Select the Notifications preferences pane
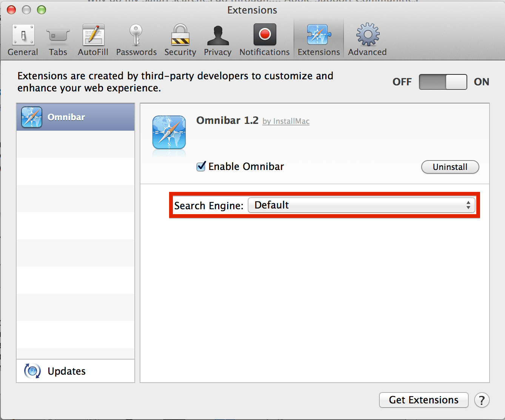 (x=265, y=40)
